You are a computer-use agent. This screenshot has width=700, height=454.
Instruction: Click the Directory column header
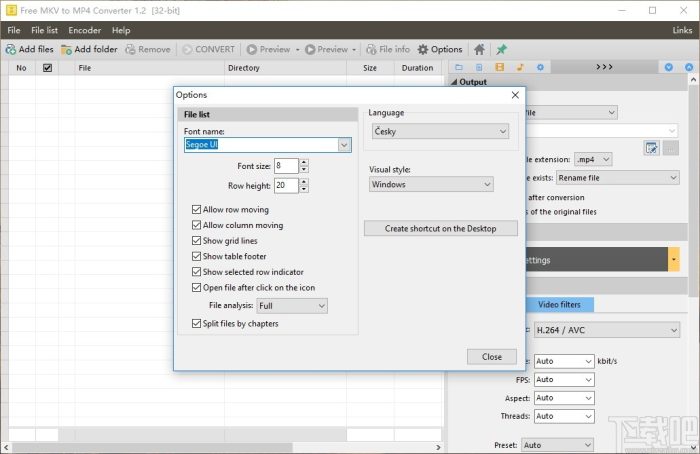[x=285, y=68]
